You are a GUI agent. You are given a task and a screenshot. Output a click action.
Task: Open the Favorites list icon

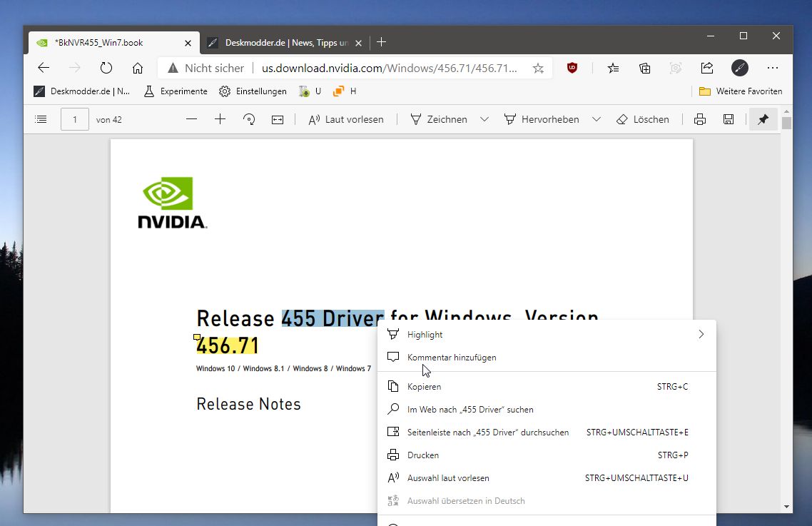pos(613,68)
